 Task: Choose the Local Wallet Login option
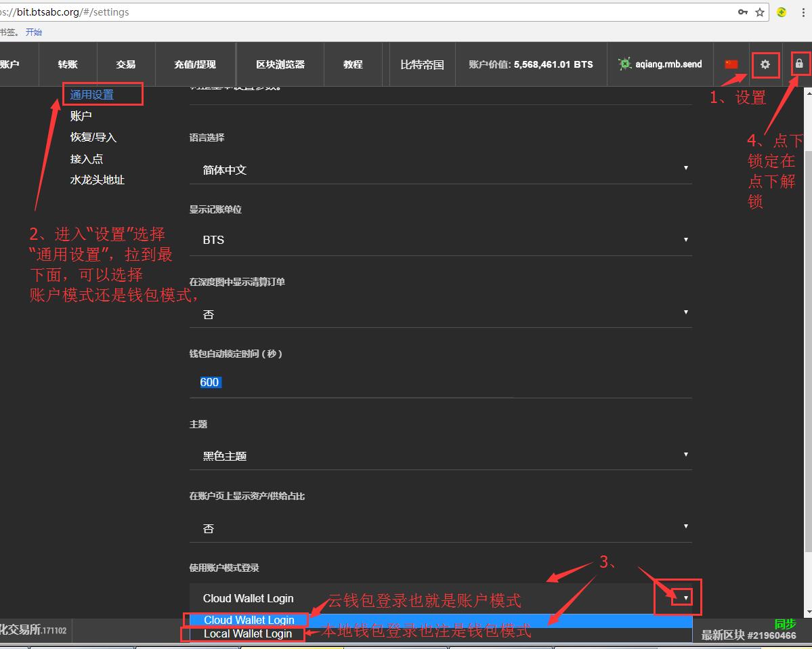coord(248,634)
